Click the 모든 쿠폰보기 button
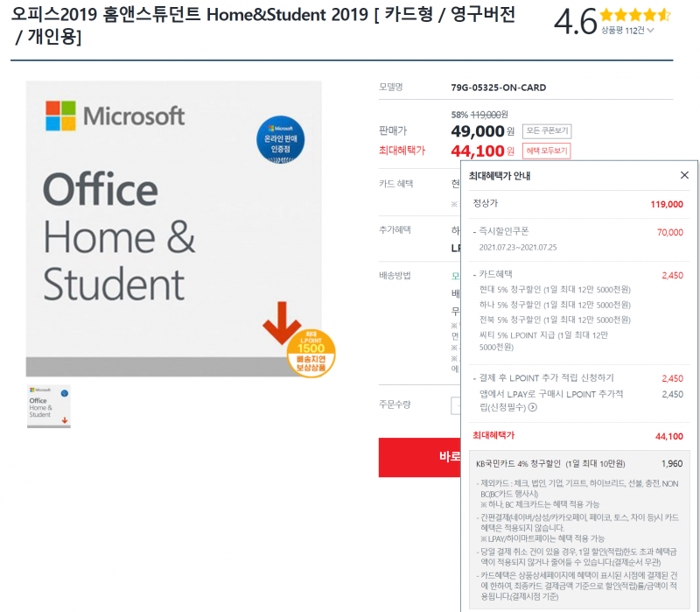The width and height of the screenshot is (700, 612). point(547,130)
